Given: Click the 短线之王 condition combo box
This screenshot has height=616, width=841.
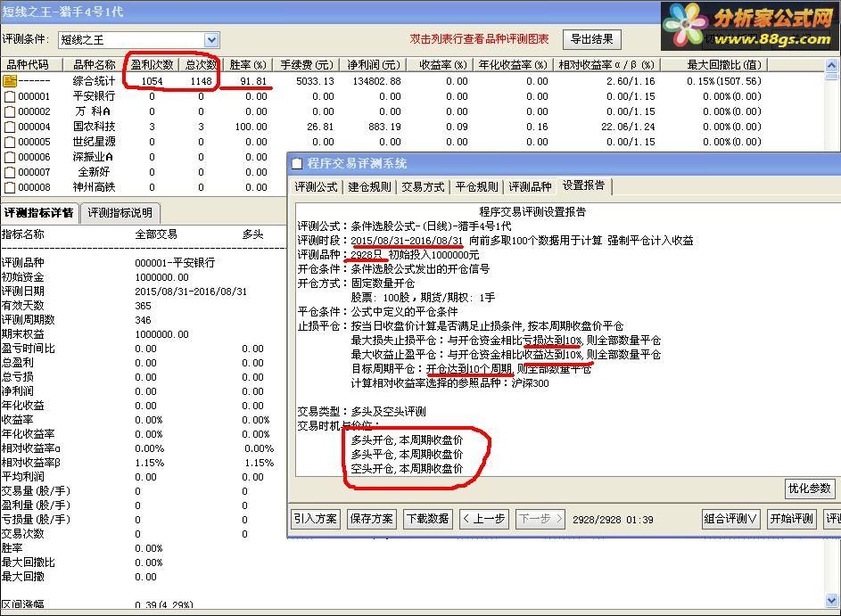Looking at the screenshot, I should [x=138, y=40].
